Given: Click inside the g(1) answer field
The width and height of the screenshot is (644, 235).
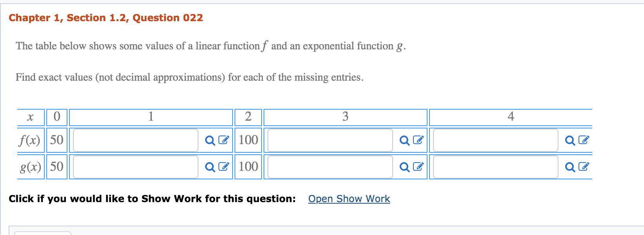Looking at the screenshot, I should pyautogui.click(x=135, y=166).
